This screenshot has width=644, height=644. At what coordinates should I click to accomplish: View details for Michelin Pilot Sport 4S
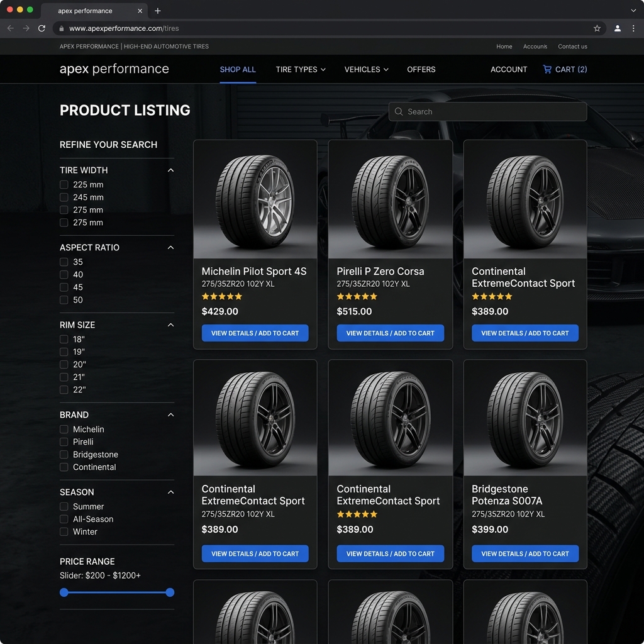[255, 333]
